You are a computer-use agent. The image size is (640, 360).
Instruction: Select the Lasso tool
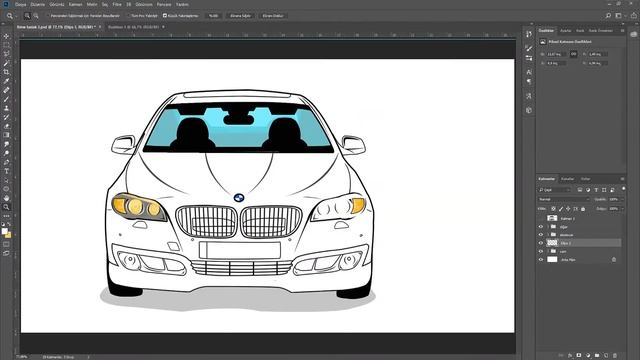coord(6,54)
